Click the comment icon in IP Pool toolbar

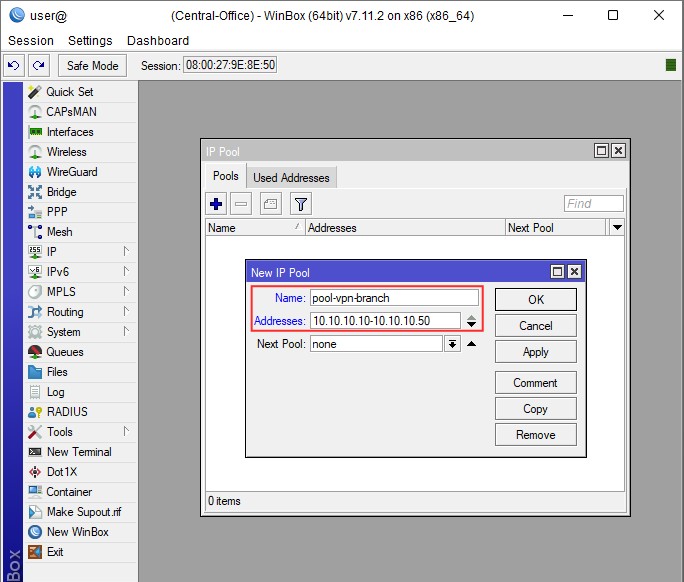pos(271,204)
